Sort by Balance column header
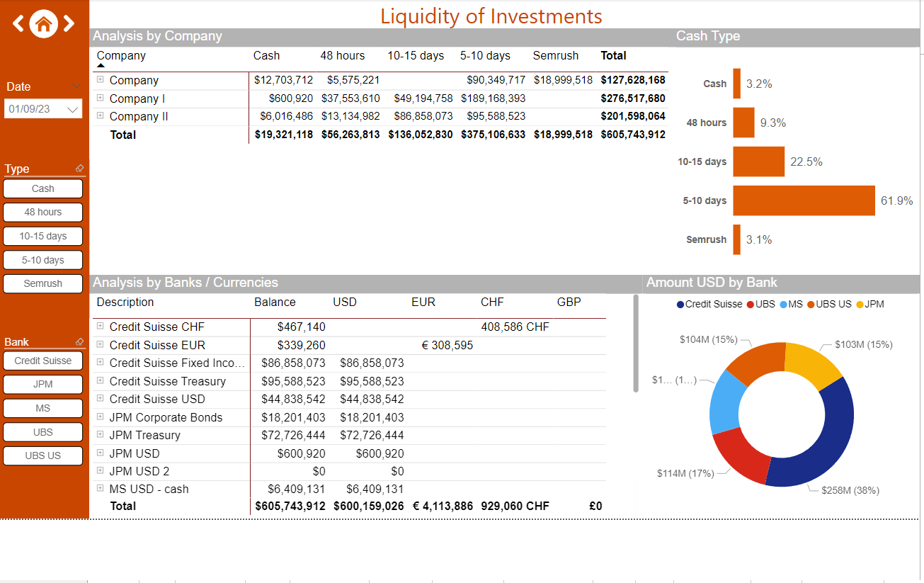 coord(275,302)
